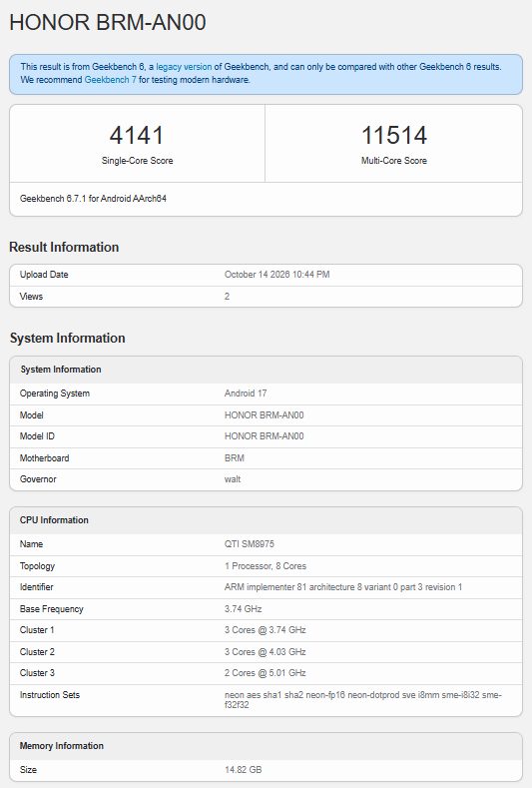This screenshot has height=788, width=532.
Task: Follow the 'Geekbench 7' link
Action: tap(111, 80)
